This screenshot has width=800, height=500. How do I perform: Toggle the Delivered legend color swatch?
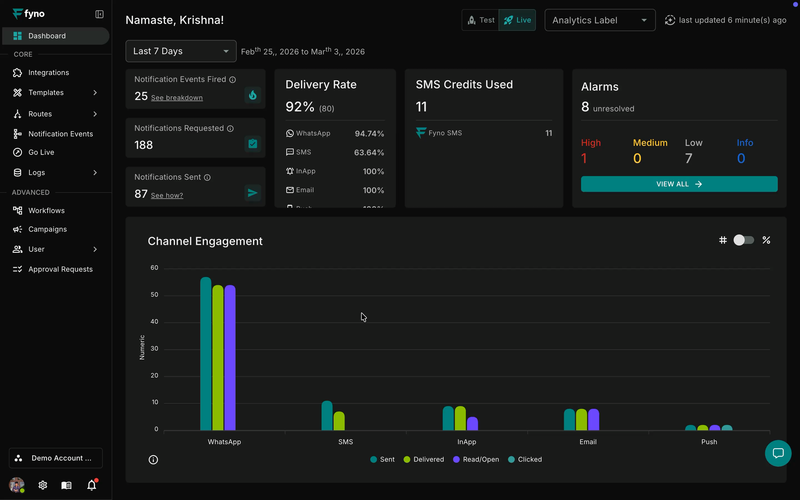pos(407,460)
